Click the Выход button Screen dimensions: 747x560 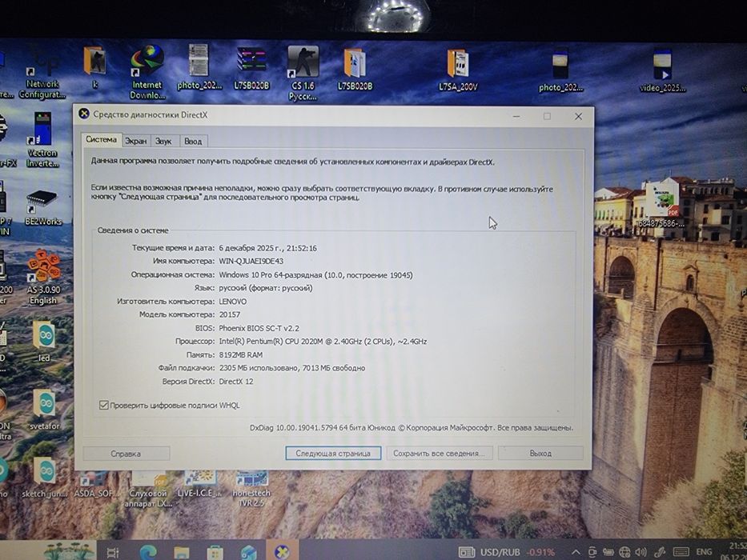[x=540, y=453]
